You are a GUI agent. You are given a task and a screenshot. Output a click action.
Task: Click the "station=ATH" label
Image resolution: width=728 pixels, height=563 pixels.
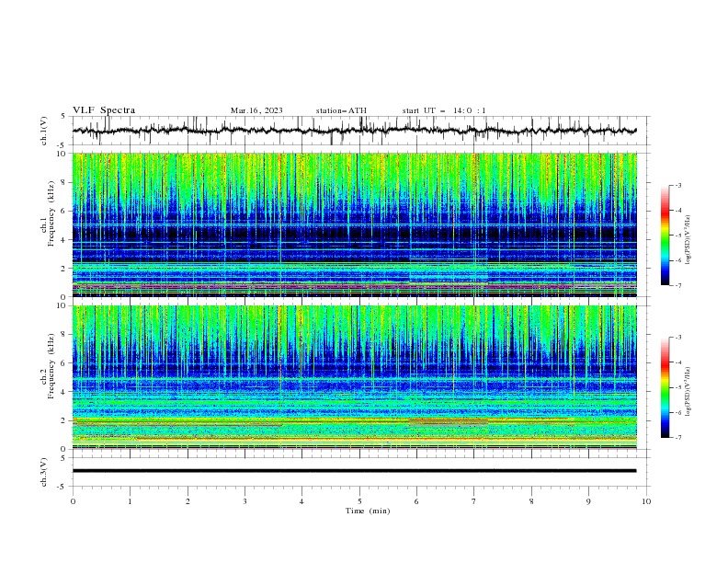point(341,110)
